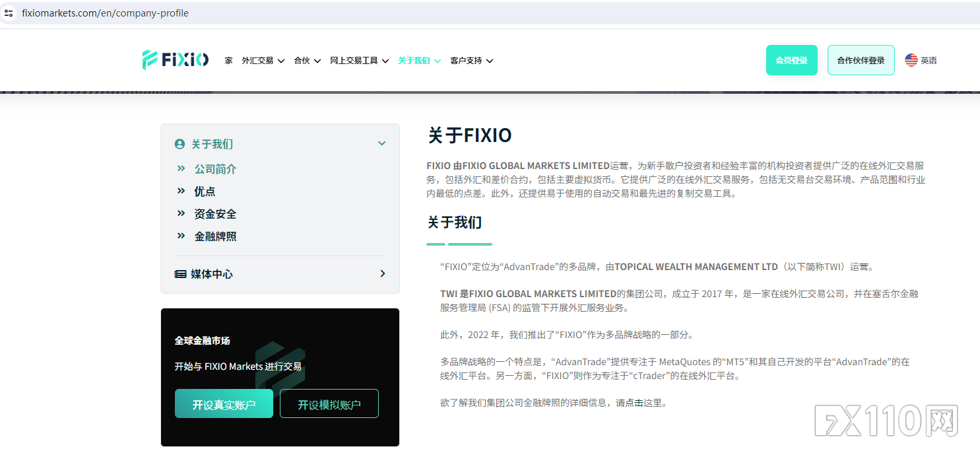The height and width of the screenshot is (453, 980).
Task: Open the 优点 sidebar item
Action: pyautogui.click(x=205, y=192)
